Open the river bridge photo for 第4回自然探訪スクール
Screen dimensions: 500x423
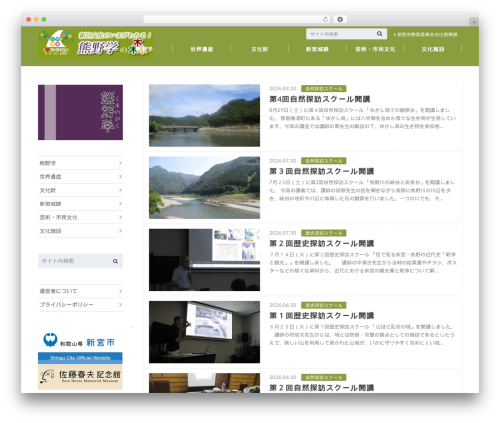(204, 115)
